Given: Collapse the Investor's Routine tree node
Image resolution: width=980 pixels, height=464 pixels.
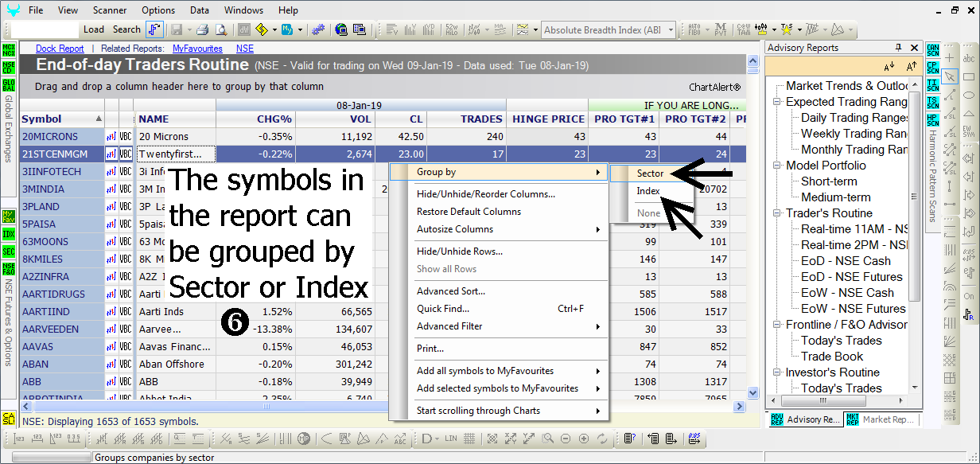Looking at the screenshot, I should click(776, 372).
